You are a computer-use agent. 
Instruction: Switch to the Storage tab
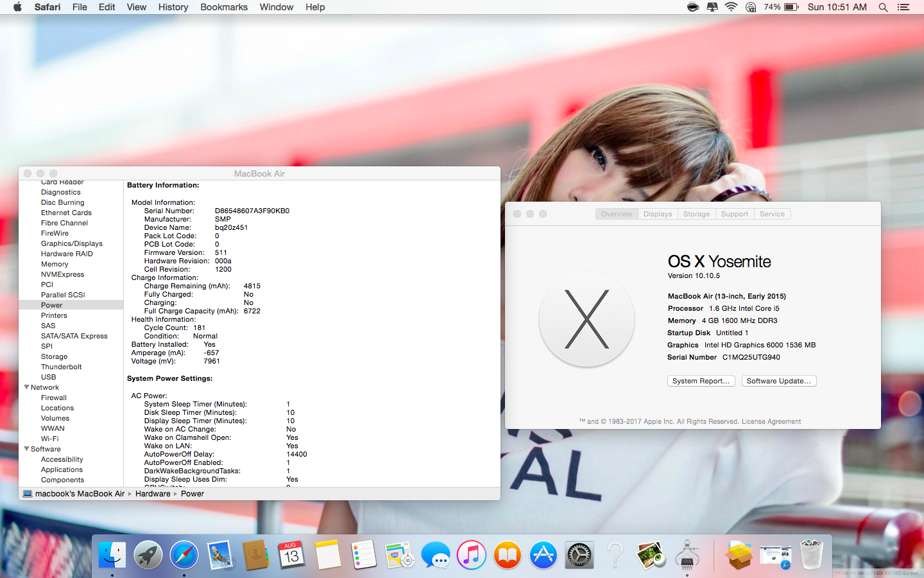[x=696, y=214]
